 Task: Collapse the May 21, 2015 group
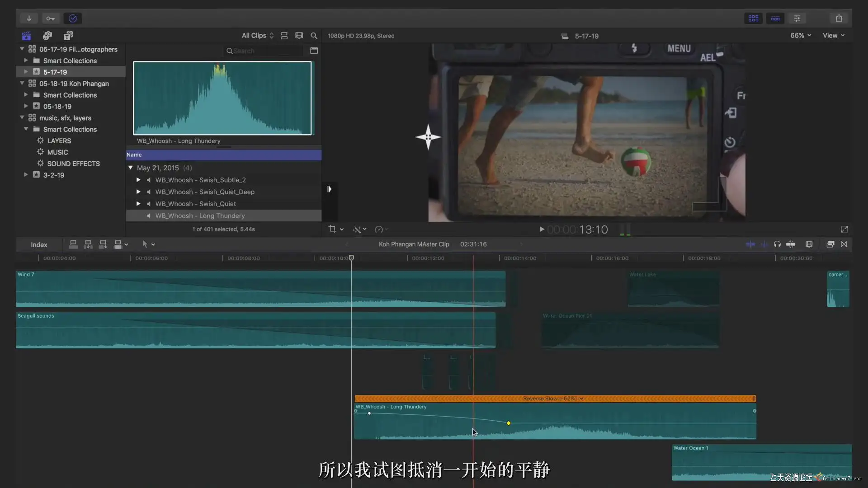coord(131,168)
